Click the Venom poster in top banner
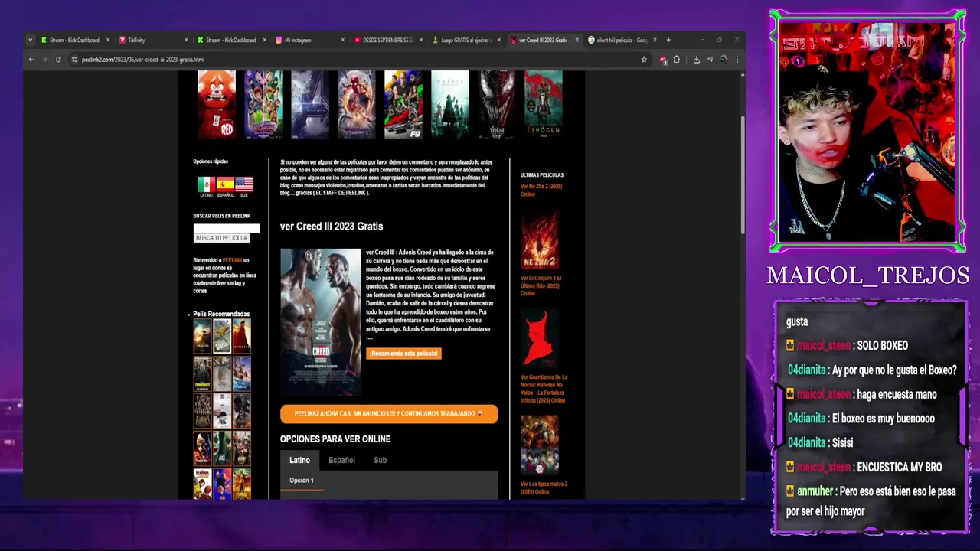 point(497,104)
